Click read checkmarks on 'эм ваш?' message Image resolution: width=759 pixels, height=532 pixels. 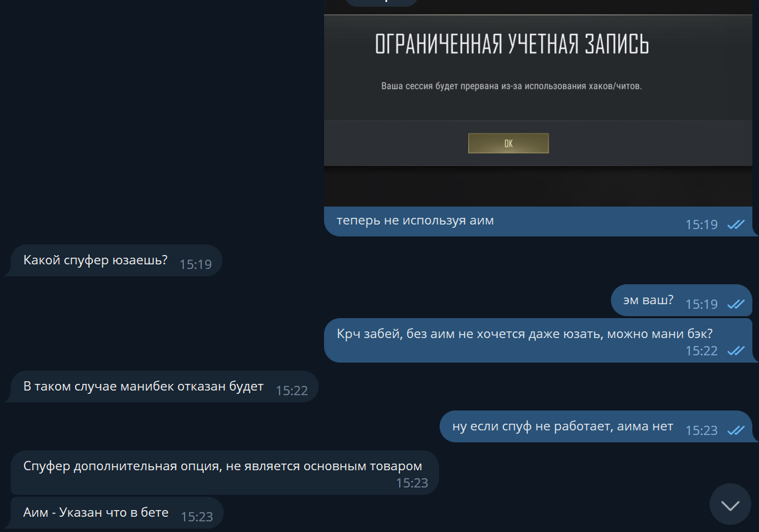tap(736, 304)
